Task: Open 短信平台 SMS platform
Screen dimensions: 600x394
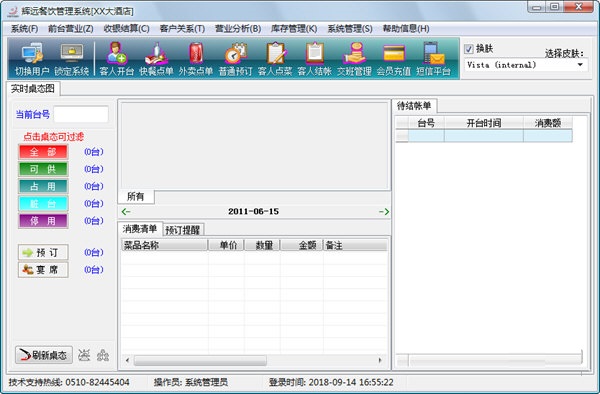Action: pyautogui.click(x=434, y=58)
